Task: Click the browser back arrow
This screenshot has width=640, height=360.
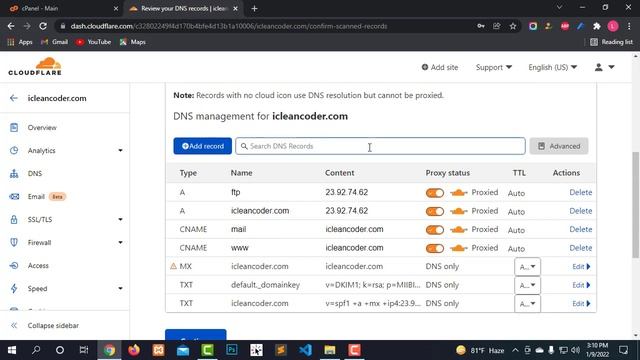Action: (11, 26)
